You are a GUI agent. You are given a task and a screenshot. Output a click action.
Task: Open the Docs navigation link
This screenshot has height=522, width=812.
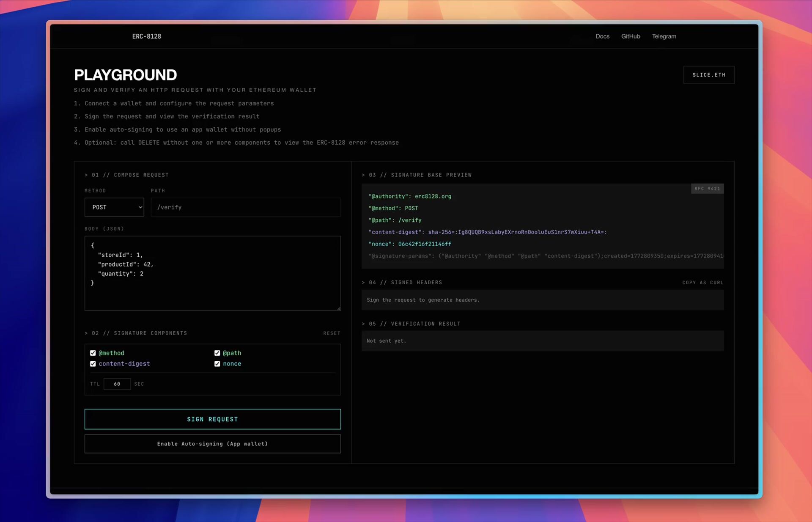(602, 36)
